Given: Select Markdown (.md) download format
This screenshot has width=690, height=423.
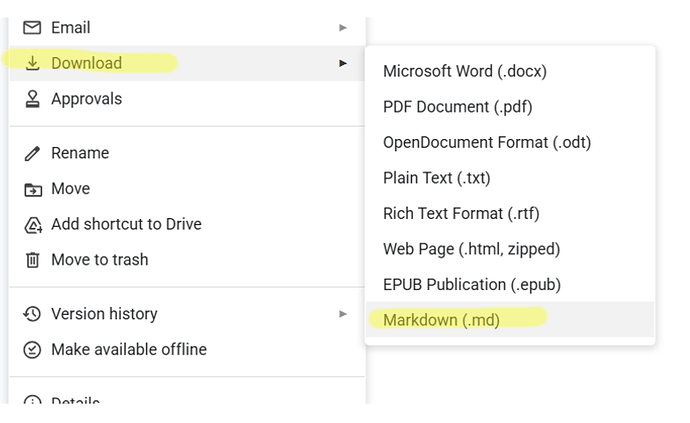Looking at the screenshot, I should click(x=441, y=320).
